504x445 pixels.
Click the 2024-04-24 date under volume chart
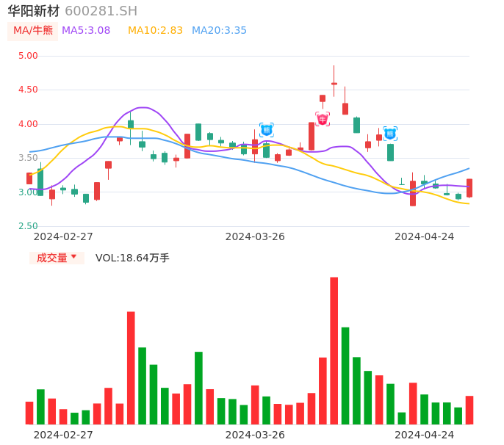[425, 435]
